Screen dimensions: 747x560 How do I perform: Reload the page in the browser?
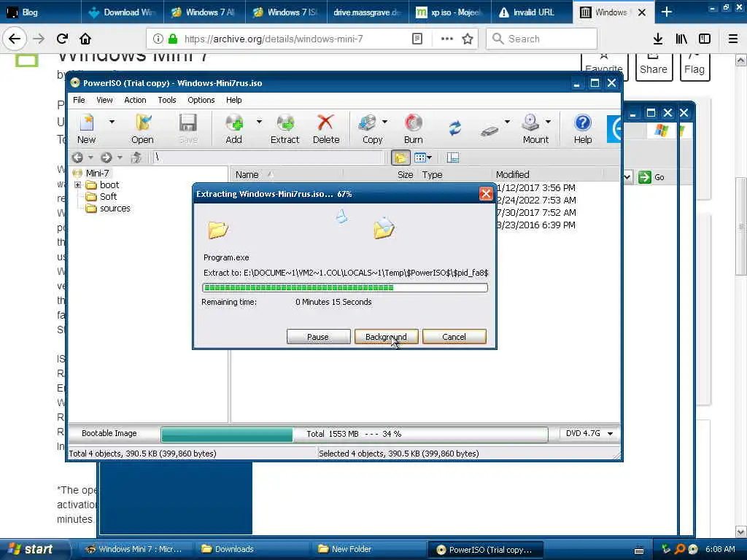click(63, 39)
